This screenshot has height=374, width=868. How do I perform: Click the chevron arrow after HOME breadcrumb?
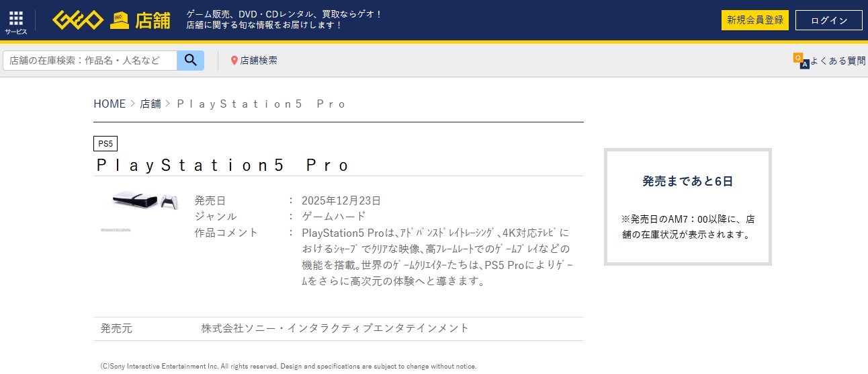pos(132,104)
